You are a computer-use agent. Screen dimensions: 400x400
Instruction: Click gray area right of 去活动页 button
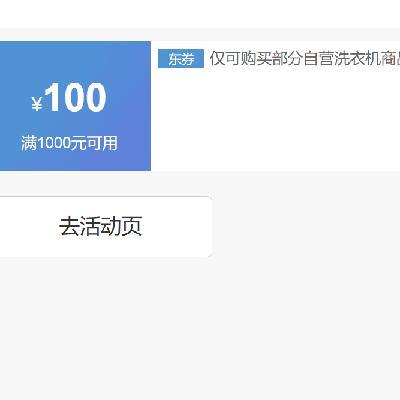click(306, 227)
